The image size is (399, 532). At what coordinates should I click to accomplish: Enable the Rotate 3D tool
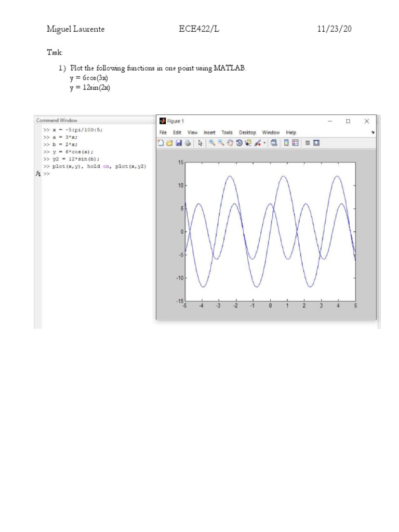[239, 143]
